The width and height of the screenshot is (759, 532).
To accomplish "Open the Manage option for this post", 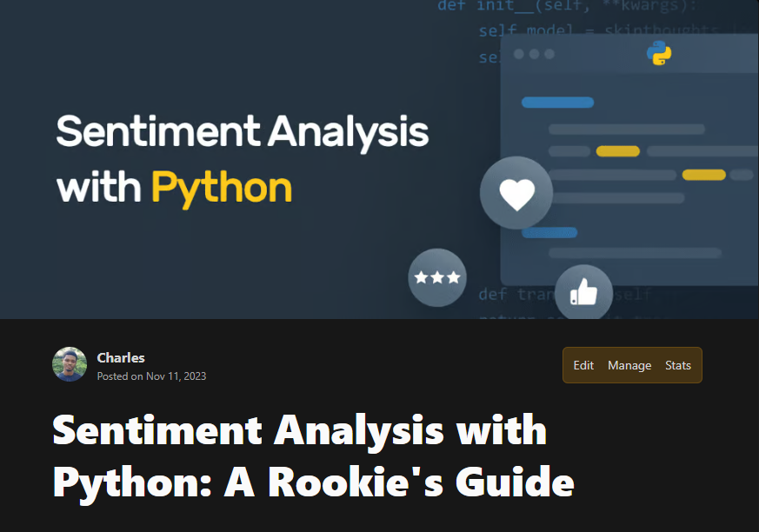I will [x=629, y=365].
